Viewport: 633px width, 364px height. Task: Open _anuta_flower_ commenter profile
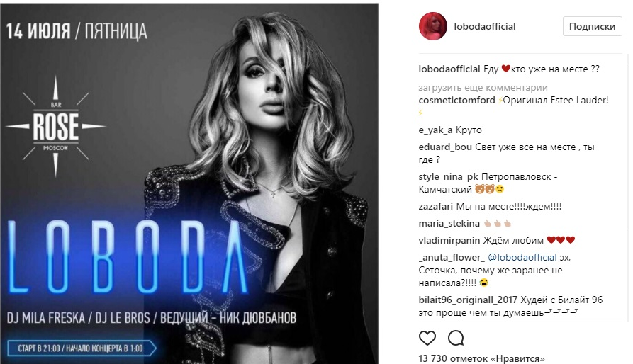coord(452,257)
